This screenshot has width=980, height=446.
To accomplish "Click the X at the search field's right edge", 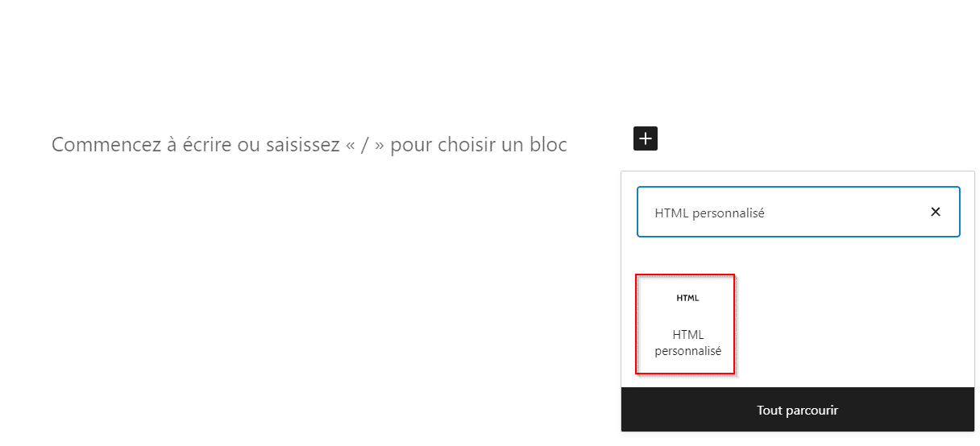I will point(935,213).
